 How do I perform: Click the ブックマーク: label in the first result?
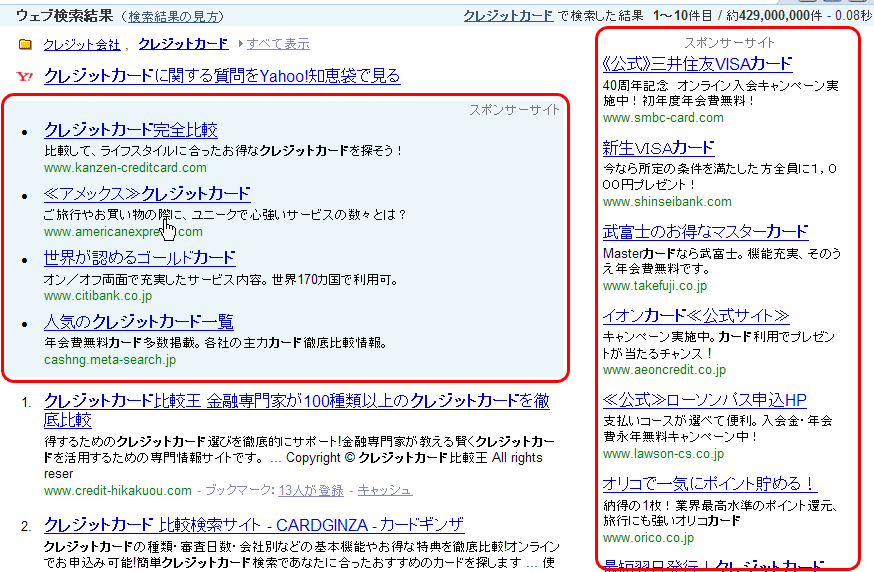tap(239, 491)
